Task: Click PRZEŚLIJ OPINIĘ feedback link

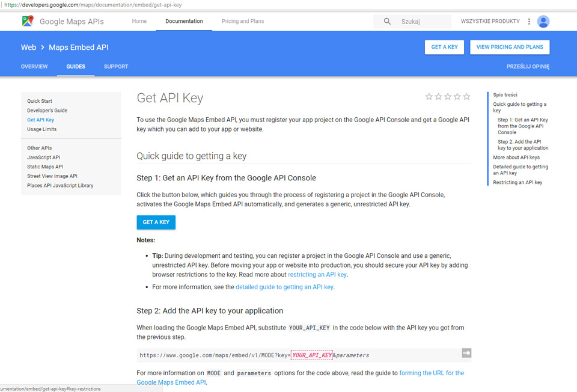Action: point(528,67)
